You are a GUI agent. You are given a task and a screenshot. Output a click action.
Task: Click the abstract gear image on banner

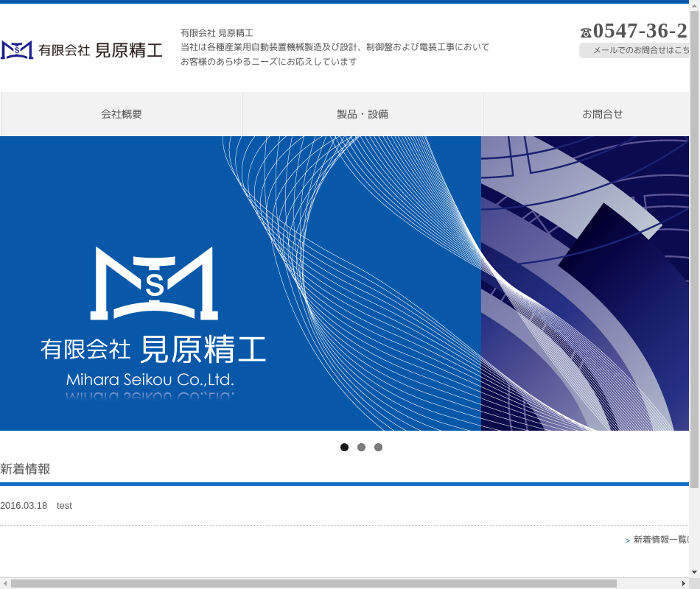[585, 283]
